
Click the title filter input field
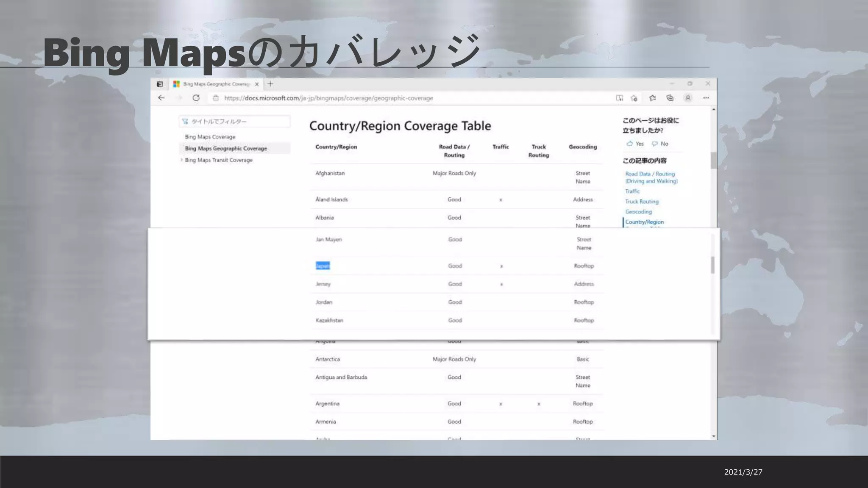tap(235, 122)
